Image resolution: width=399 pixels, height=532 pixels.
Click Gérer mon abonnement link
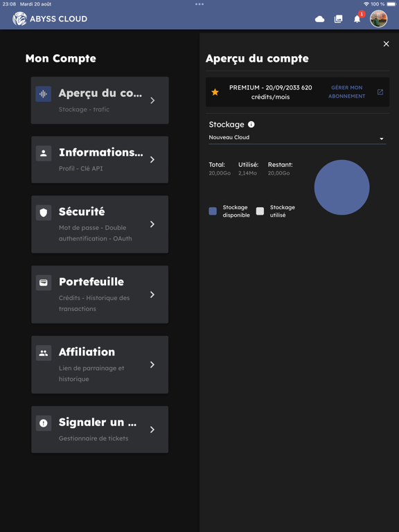coord(347,92)
